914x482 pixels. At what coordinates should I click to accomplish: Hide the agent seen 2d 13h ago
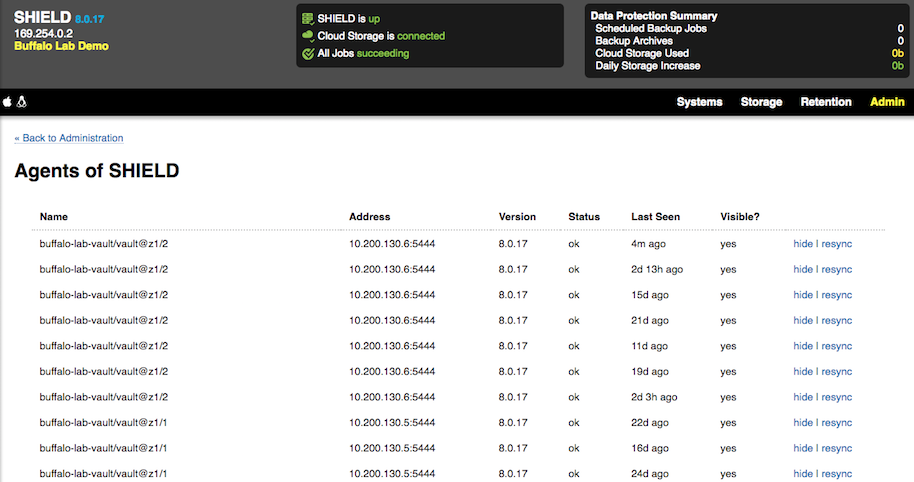click(x=803, y=269)
